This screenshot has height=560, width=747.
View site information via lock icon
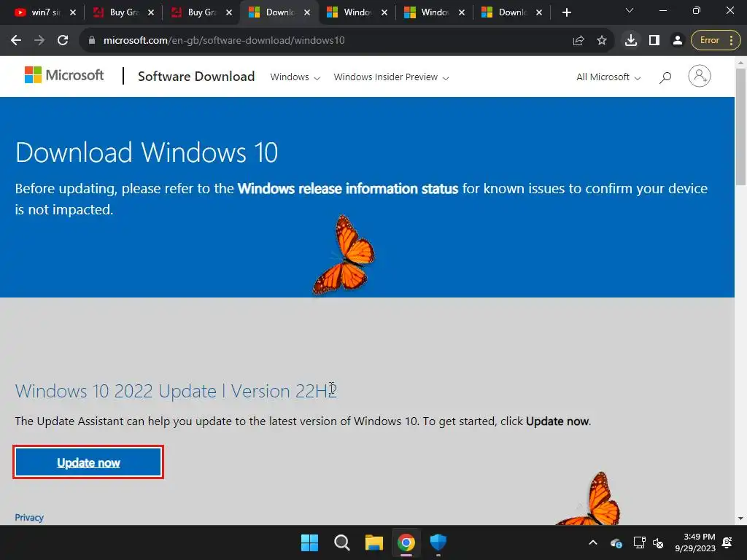92,41
